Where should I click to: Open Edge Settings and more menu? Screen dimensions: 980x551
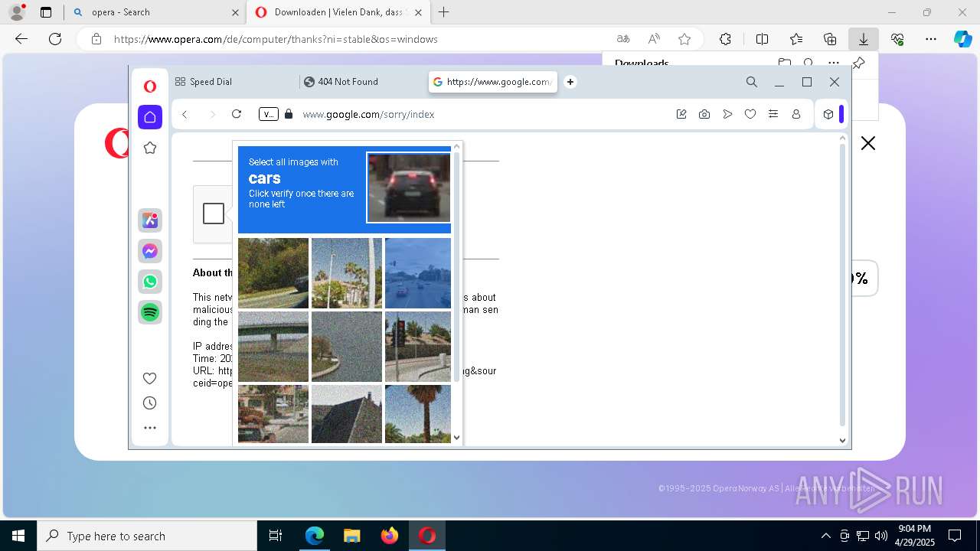[931, 39]
